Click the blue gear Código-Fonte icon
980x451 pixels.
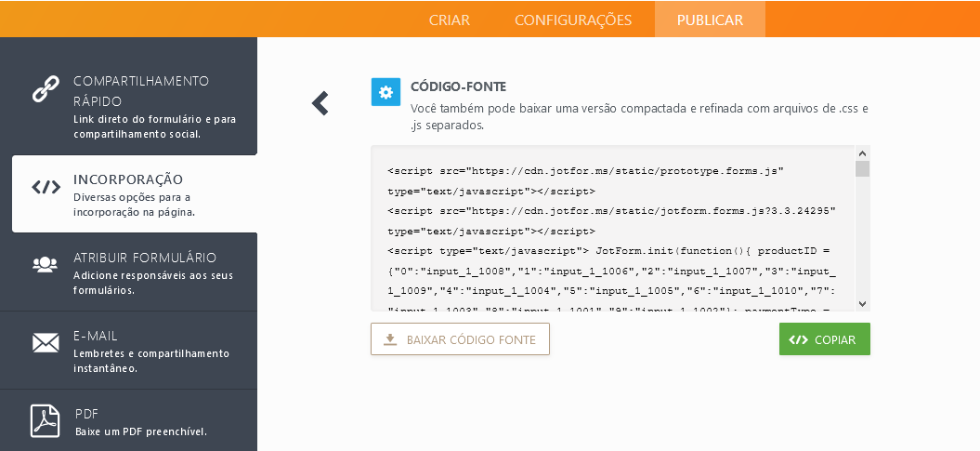pyautogui.click(x=385, y=91)
